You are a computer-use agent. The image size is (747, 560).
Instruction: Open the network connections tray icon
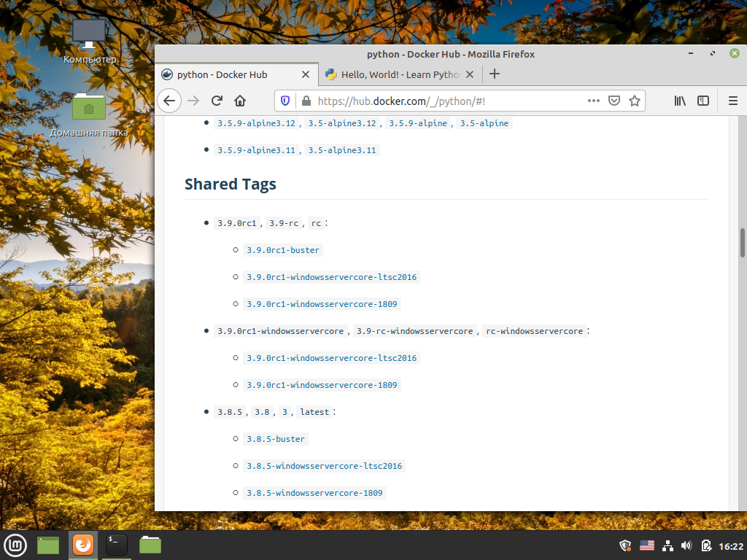(x=667, y=545)
